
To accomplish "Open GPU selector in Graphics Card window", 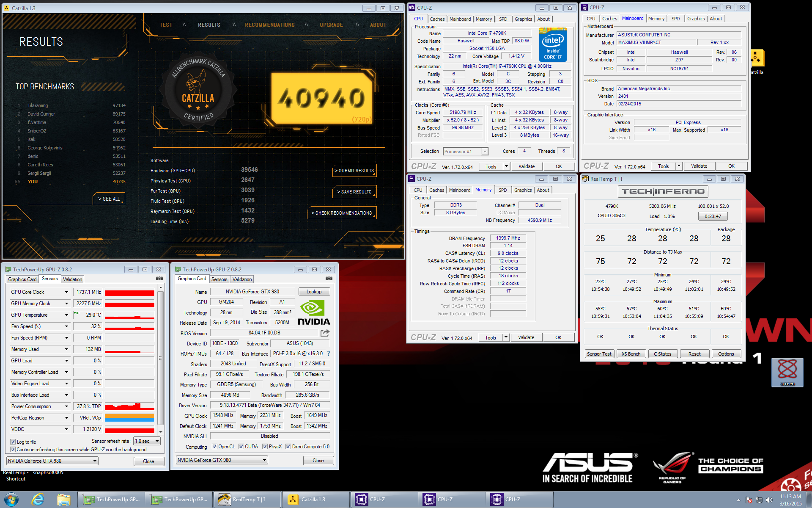I will pos(222,460).
